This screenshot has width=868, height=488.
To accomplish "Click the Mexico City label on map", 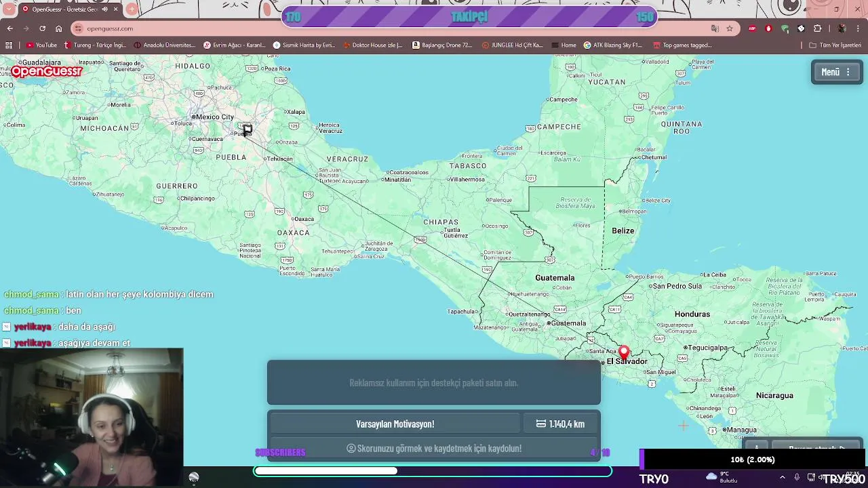I will tap(214, 117).
